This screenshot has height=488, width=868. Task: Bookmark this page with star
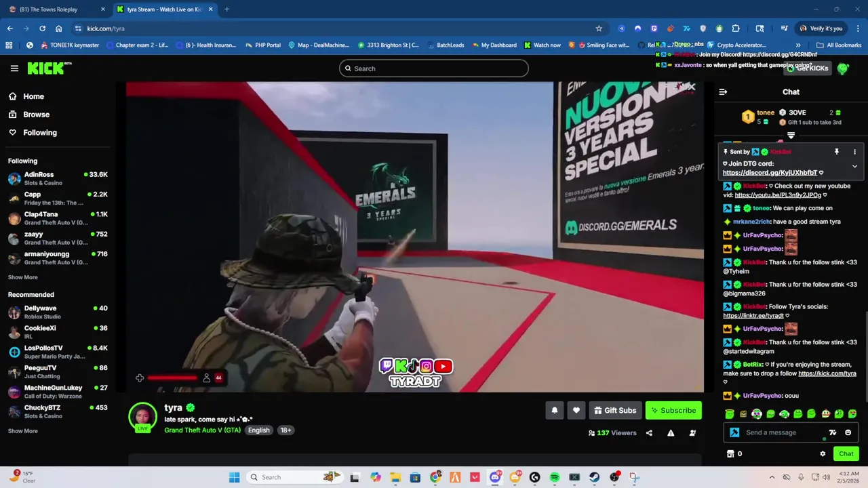click(x=599, y=28)
